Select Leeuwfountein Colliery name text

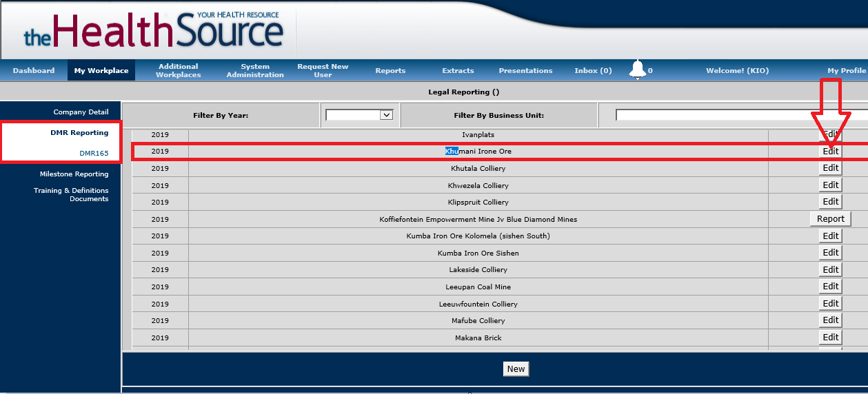478,304
